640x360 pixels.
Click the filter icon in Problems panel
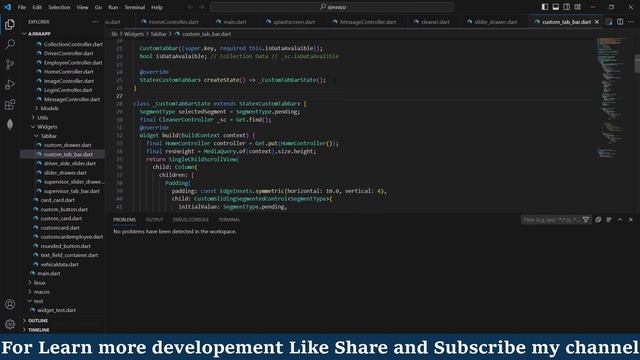coord(586,220)
